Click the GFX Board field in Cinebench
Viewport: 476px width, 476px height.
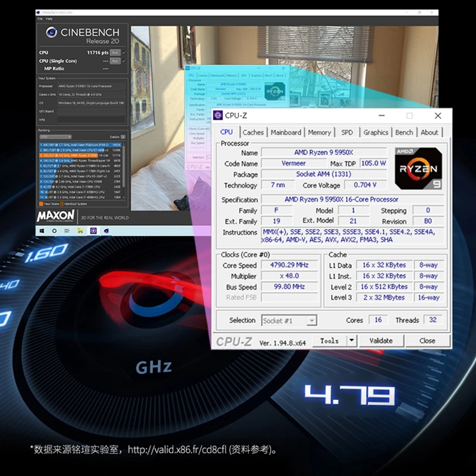(92, 111)
